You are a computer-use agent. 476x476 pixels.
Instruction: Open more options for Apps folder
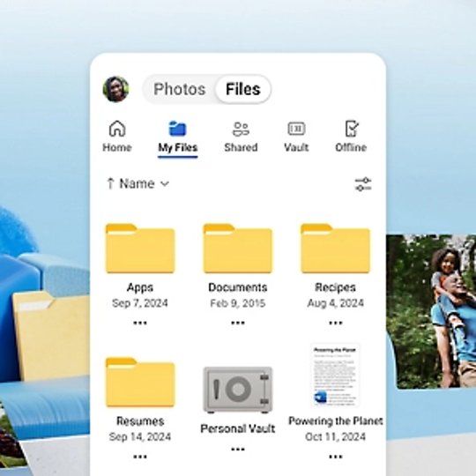(x=140, y=323)
